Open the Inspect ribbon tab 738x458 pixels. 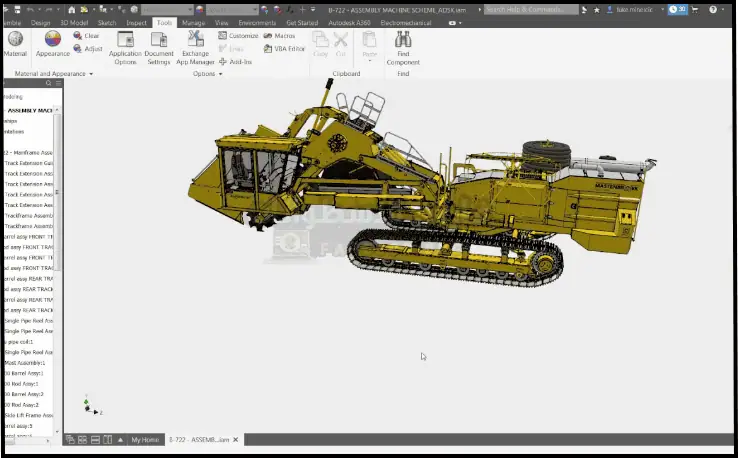click(x=136, y=22)
